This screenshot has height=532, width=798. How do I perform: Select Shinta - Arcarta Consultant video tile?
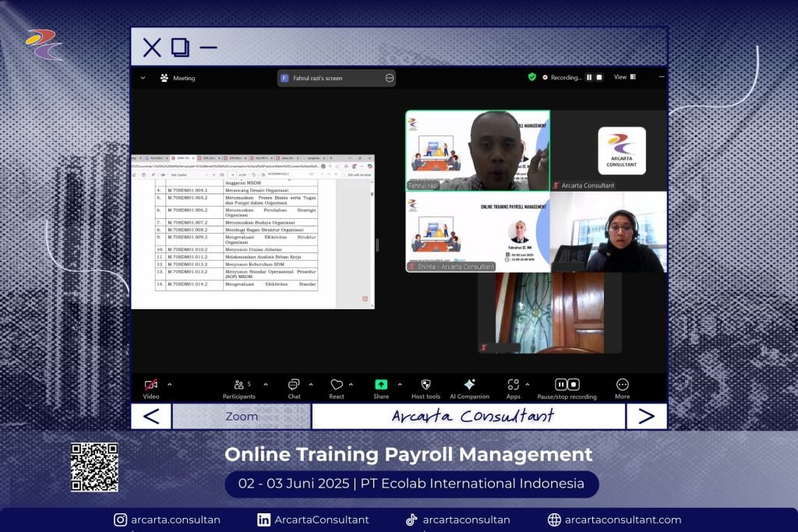pos(477,232)
